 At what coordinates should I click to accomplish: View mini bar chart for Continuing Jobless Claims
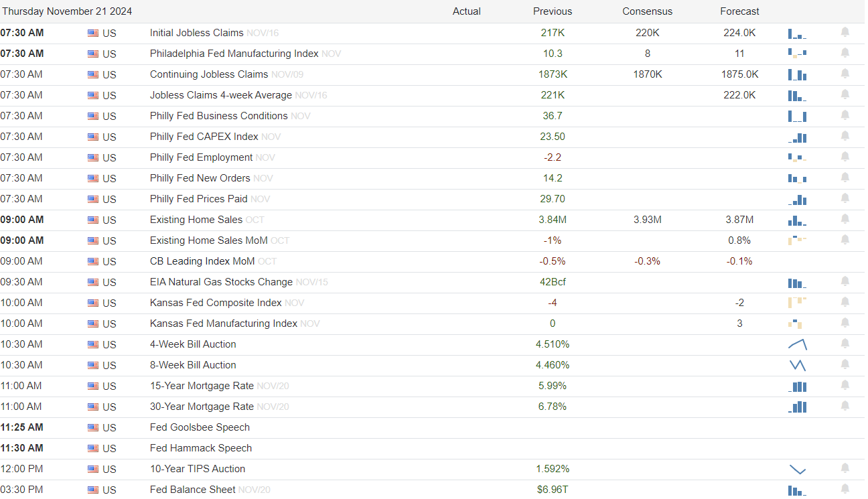pos(798,74)
